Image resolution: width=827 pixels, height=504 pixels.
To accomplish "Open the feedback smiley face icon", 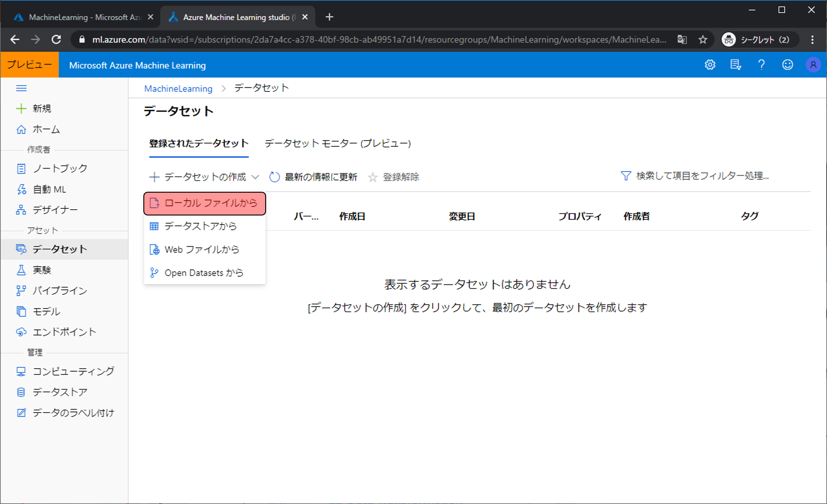I will (x=787, y=65).
